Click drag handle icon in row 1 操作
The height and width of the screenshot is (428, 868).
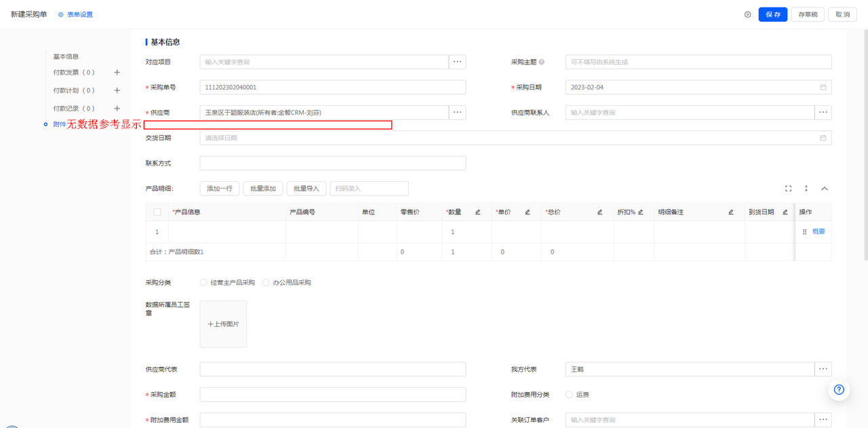tap(804, 232)
